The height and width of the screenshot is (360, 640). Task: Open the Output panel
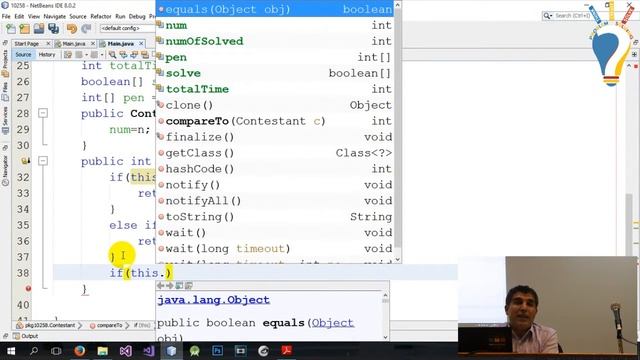(25, 336)
